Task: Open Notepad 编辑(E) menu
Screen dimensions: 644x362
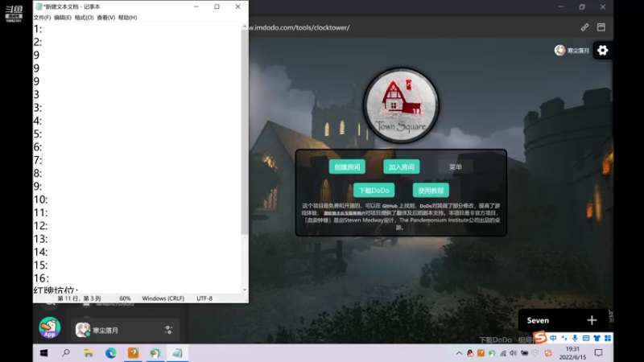Action: point(63,18)
